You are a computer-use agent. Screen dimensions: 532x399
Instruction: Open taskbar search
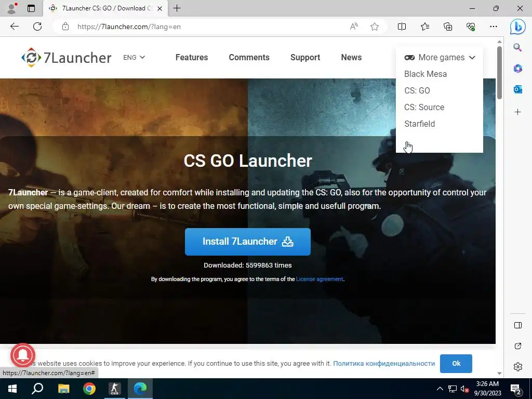pos(37,388)
